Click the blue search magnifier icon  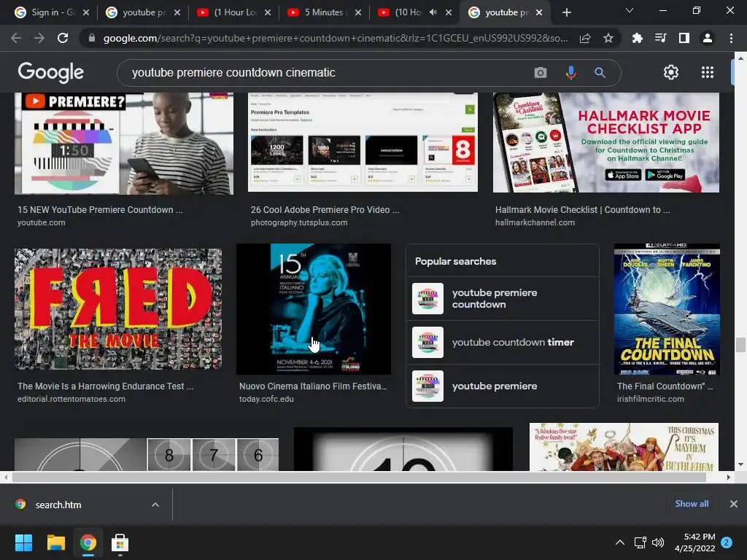(600, 72)
